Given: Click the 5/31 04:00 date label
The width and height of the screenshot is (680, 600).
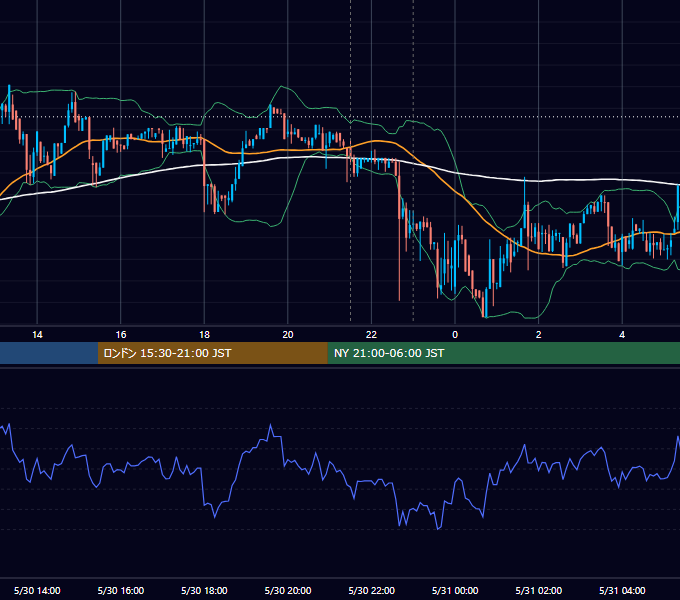Looking at the screenshot, I should (622, 590).
